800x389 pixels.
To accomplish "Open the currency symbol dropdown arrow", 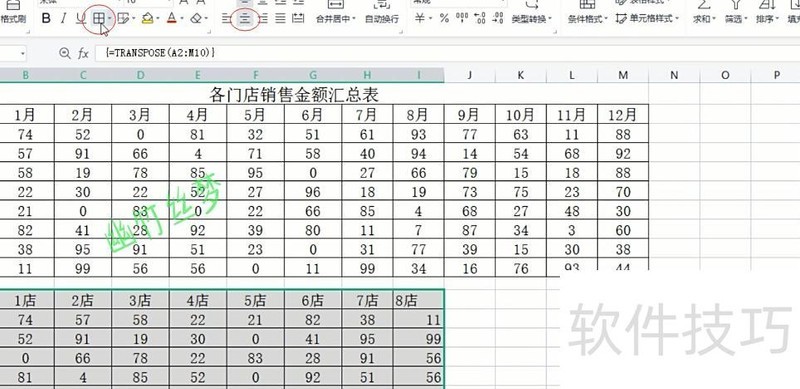I will pos(430,19).
